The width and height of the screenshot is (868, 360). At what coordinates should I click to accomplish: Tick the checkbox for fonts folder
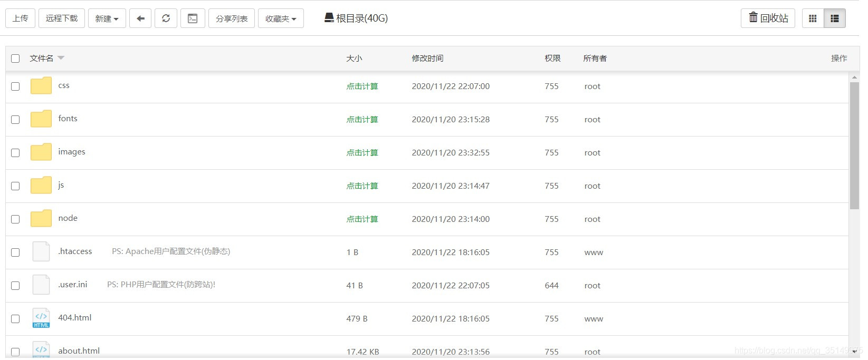(x=15, y=120)
